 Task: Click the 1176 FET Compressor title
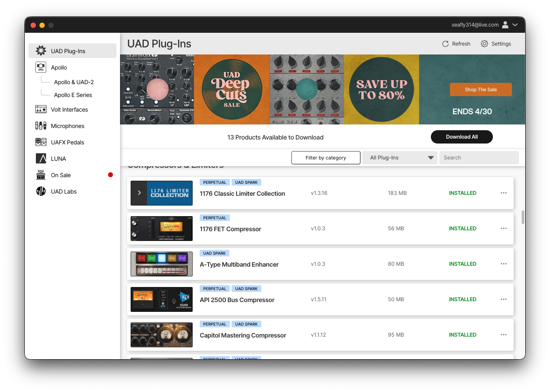pos(230,229)
